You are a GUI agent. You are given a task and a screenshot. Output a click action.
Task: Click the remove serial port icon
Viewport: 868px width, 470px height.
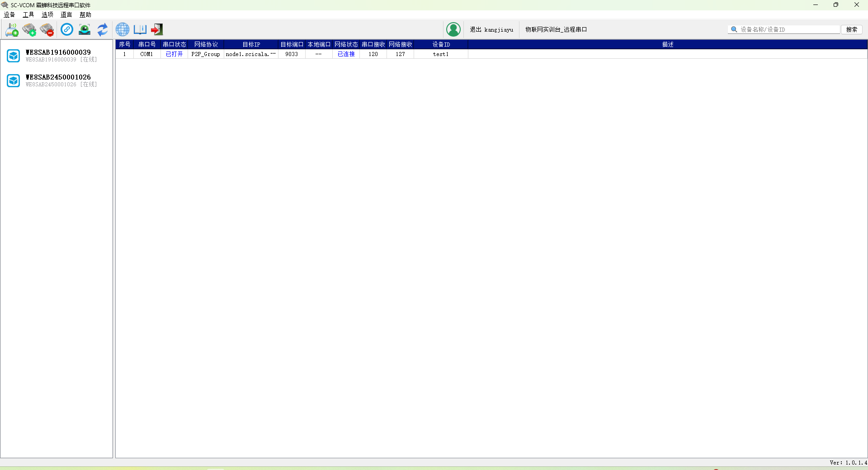pos(47,30)
